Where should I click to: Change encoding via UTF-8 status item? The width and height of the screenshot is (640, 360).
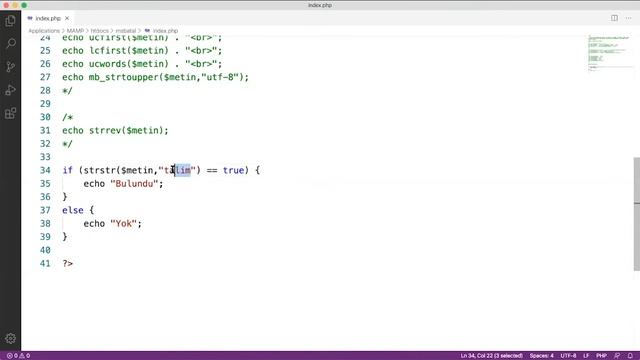point(568,356)
